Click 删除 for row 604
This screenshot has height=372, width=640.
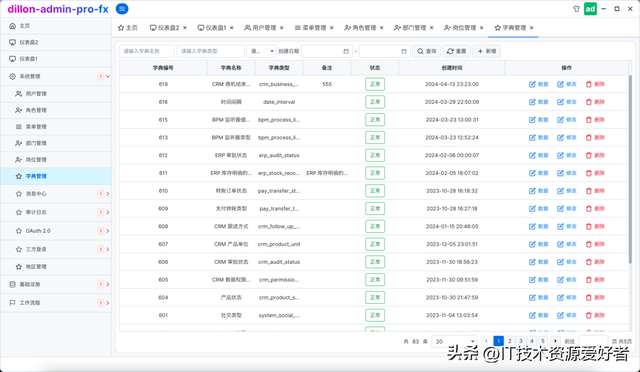[x=595, y=297]
